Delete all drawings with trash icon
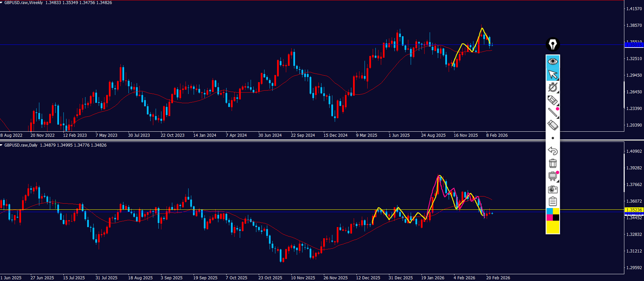Viewport: 644px width, 281px height. point(553,164)
